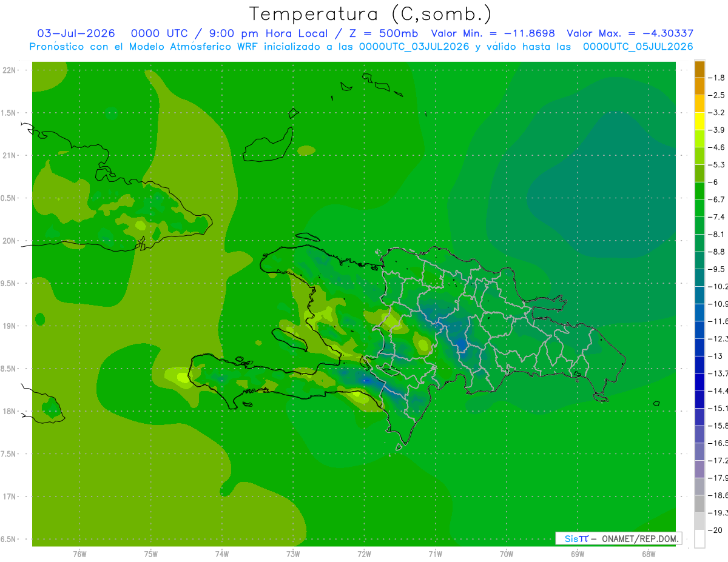The width and height of the screenshot is (728, 562).
Task: Click the '0000UTC_03JUL2026' initialization timestamp
Action: (414, 47)
